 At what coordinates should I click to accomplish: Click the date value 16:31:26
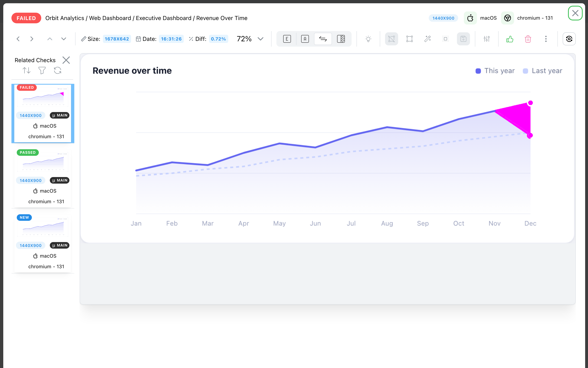pos(171,39)
